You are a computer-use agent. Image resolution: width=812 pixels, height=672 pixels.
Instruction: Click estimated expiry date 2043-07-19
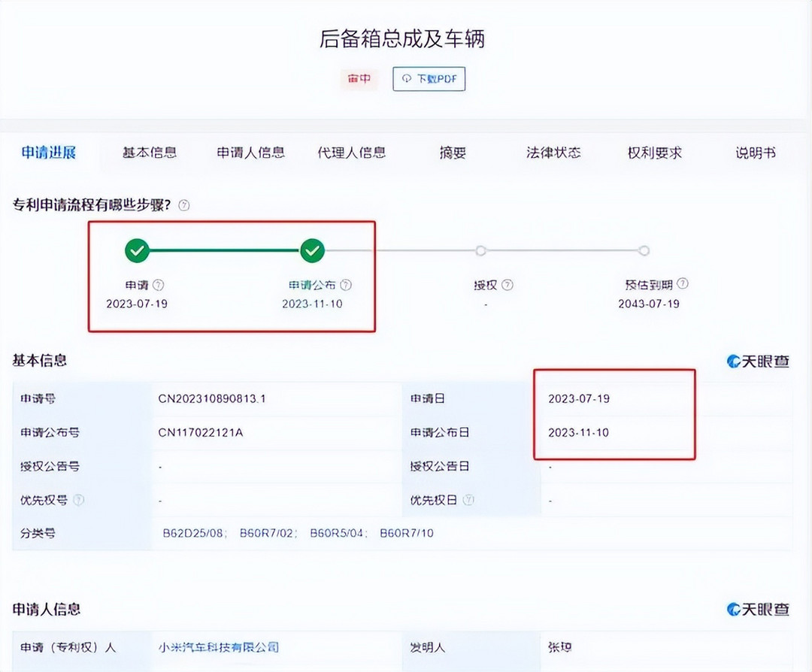pyautogui.click(x=648, y=304)
